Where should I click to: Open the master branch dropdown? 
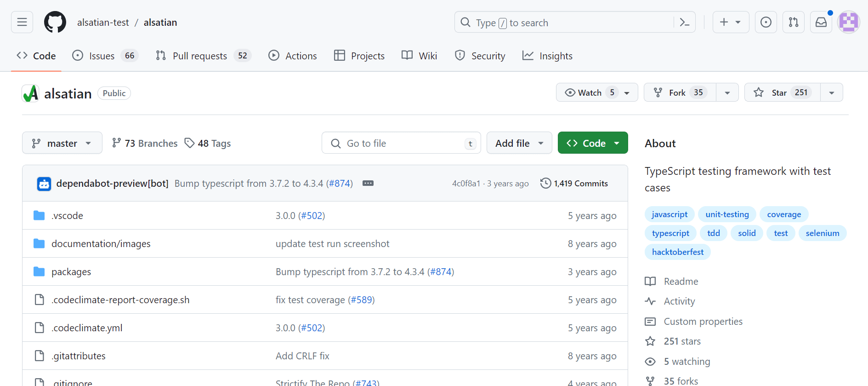pyautogui.click(x=62, y=143)
